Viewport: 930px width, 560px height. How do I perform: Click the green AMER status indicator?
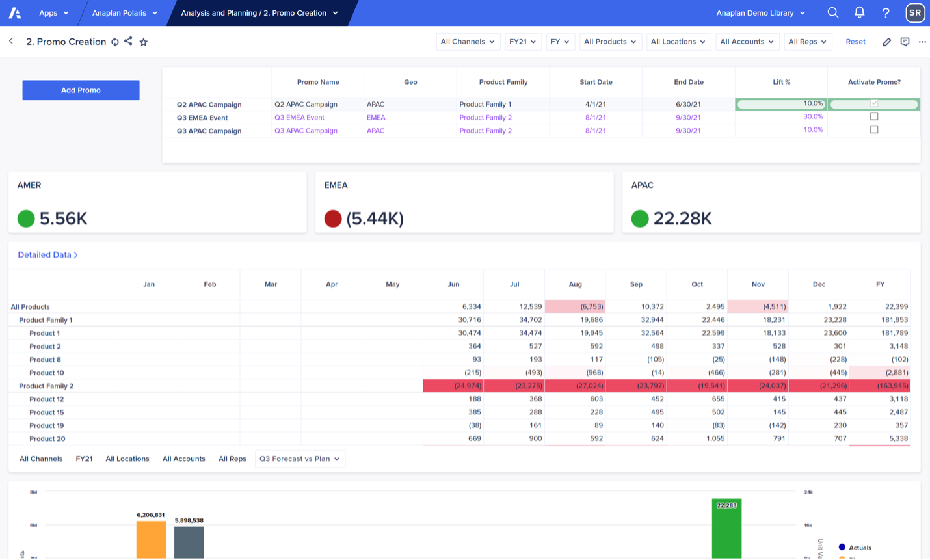[x=26, y=219]
